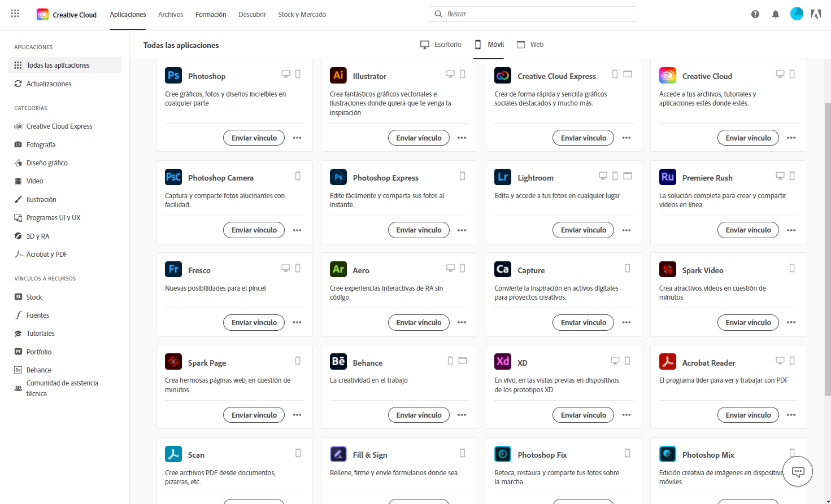Click the Creative Cloud Express app icon
The height and width of the screenshot is (504, 831).
coord(503,75)
